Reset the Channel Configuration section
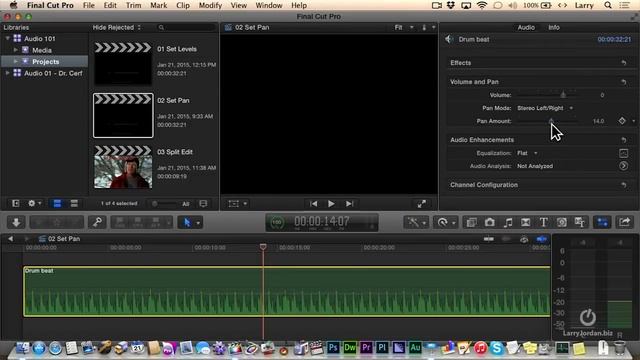Screen dimensions: 640x360 click(x=624, y=185)
